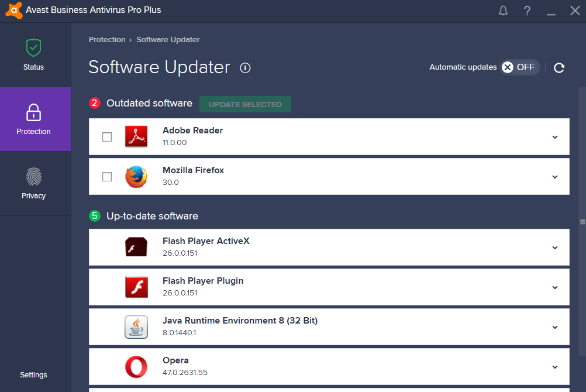Check the Adobe Reader checkbox
The width and height of the screenshot is (586, 392).
pyautogui.click(x=107, y=137)
